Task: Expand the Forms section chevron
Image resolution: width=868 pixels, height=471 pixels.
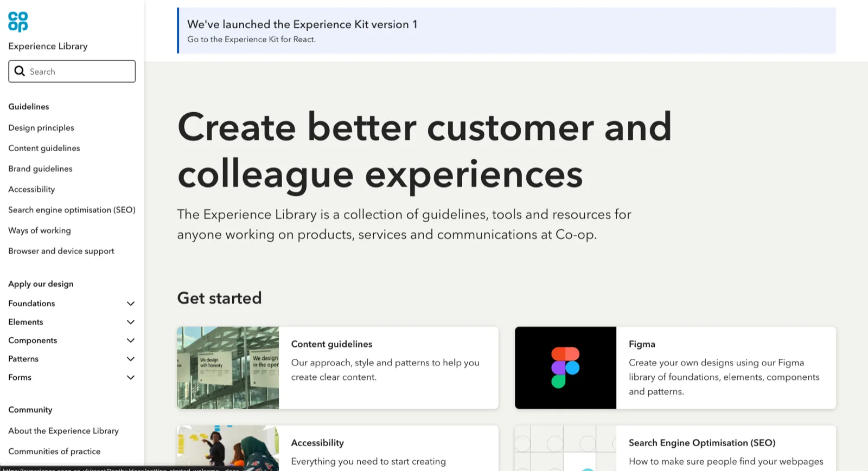Action: pos(131,377)
